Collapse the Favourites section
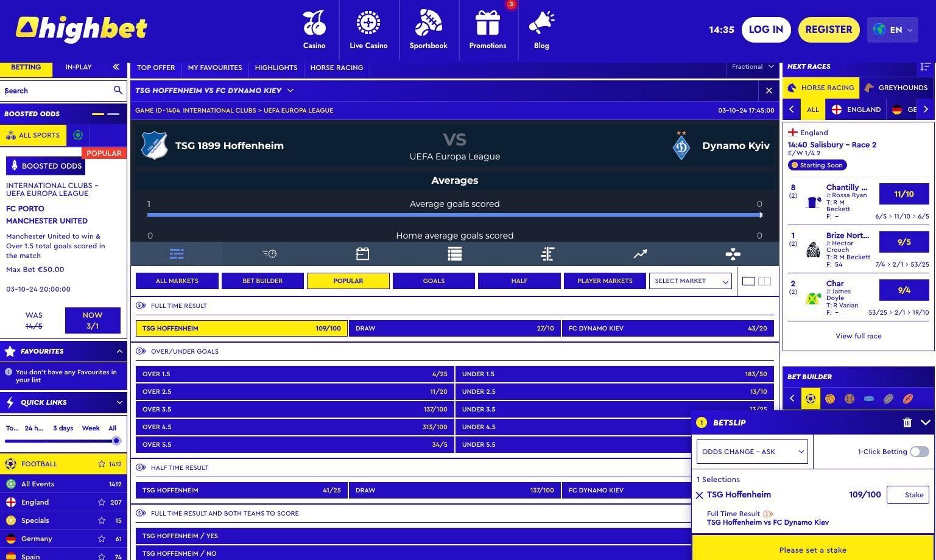The image size is (936, 560). point(119,351)
